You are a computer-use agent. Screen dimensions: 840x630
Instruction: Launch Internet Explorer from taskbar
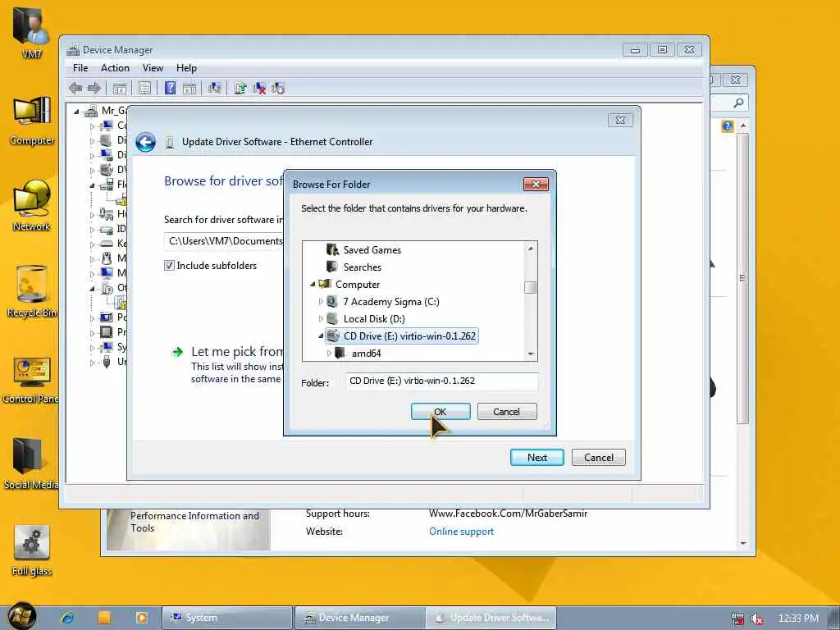click(67, 618)
